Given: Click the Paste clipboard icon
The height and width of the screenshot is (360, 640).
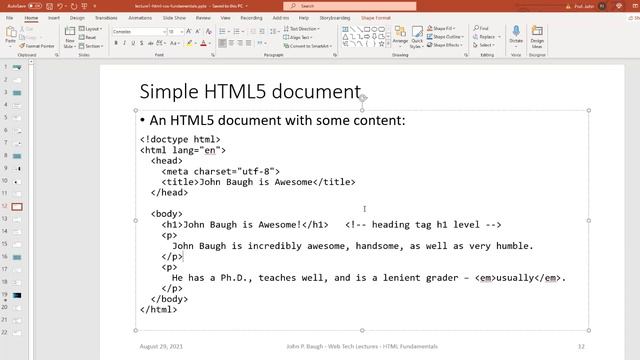Looking at the screenshot, I should coord(11,32).
